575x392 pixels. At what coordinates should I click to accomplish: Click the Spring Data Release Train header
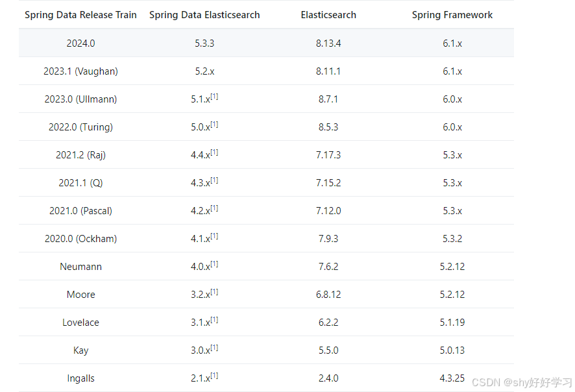80,15
